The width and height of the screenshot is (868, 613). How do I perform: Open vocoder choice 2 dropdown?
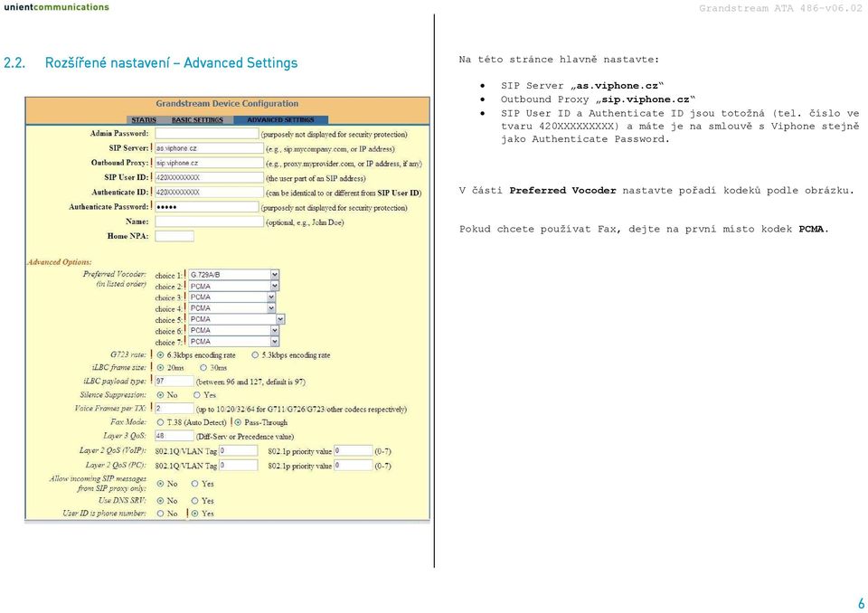(233, 287)
